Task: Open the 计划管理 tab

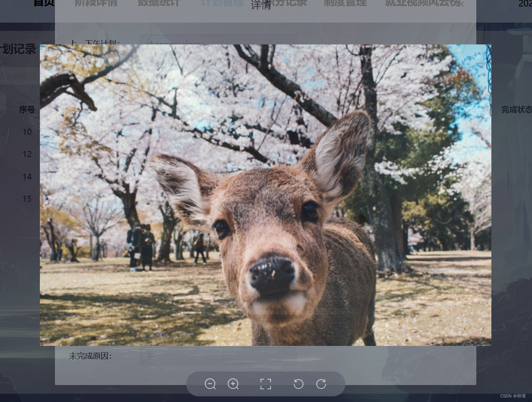Action: pyautogui.click(x=222, y=3)
